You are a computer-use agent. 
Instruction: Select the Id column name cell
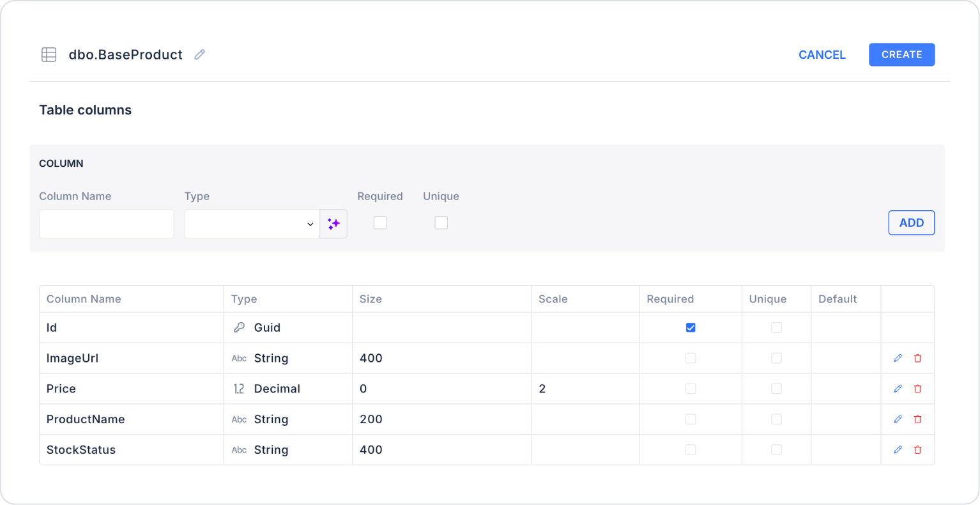point(132,327)
